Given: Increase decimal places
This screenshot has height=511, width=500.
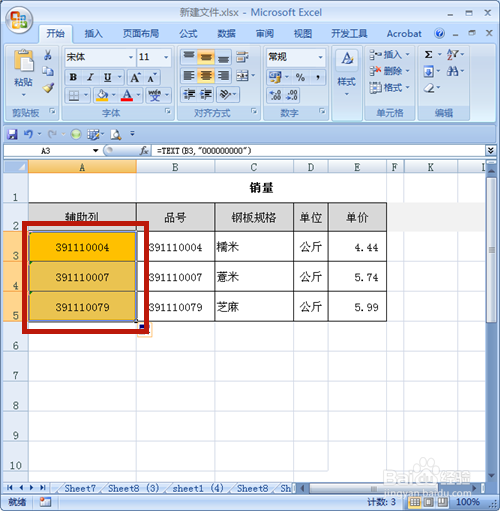Looking at the screenshot, I should point(275,95).
